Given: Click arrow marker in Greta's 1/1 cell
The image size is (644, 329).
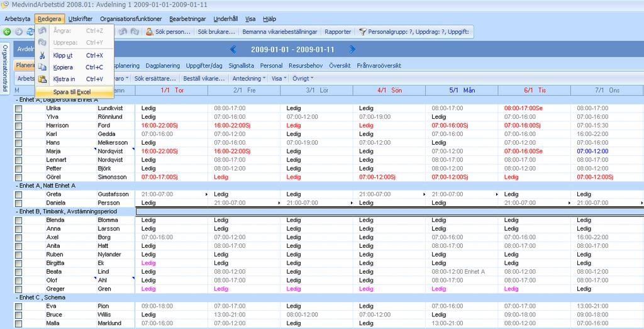Looking at the screenshot, I should click(x=206, y=194).
